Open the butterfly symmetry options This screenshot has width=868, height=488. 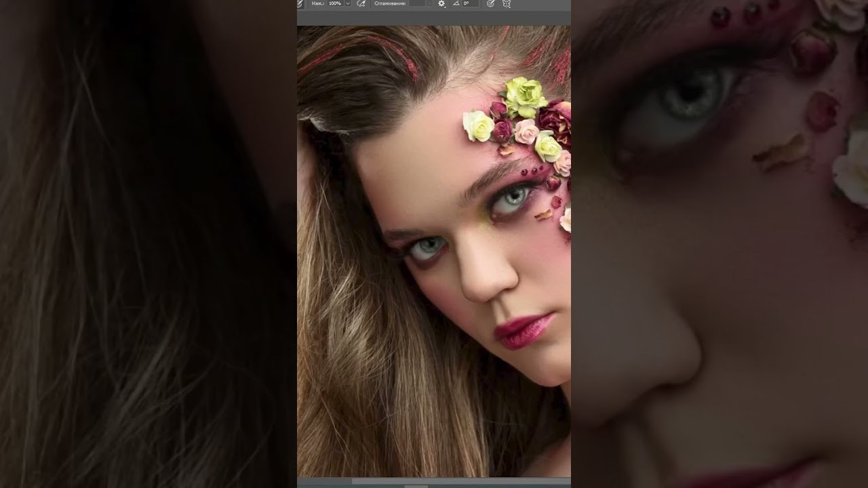tap(506, 3)
